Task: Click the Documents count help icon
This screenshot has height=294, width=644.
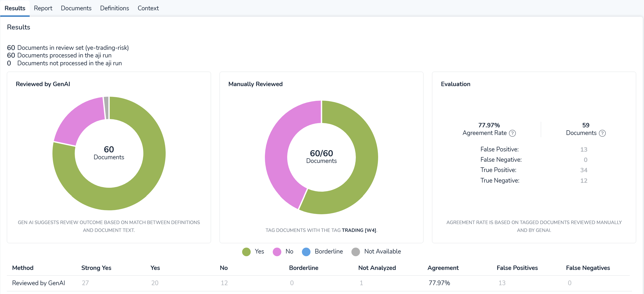Action: click(x=602, y=133)
